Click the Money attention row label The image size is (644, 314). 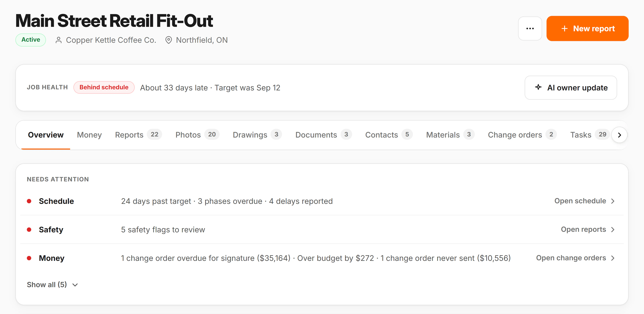click(51, 258)
